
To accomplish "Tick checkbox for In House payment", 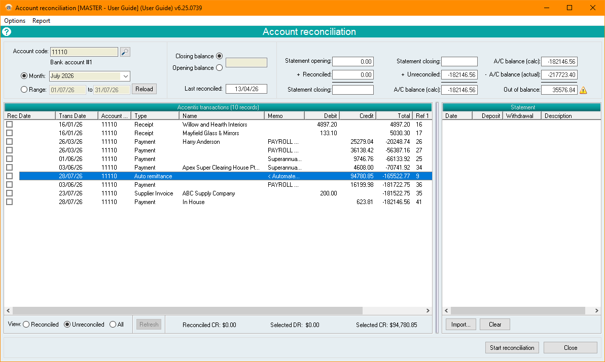I will point(9,202).
